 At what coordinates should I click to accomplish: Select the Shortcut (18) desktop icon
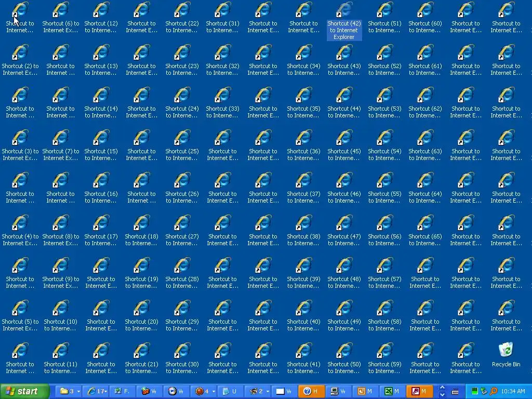pos(141,230)
